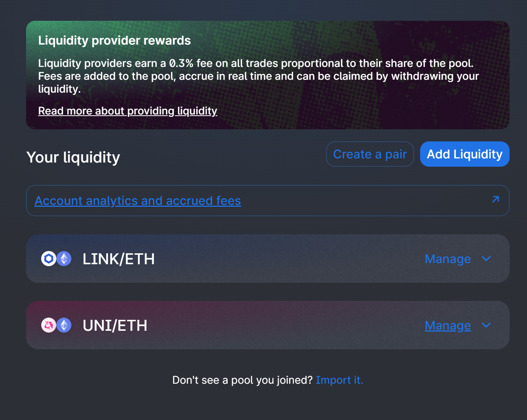
Task: Expand the Manage dropdown for UNI/ETH
Action: (x=458, y=325)
